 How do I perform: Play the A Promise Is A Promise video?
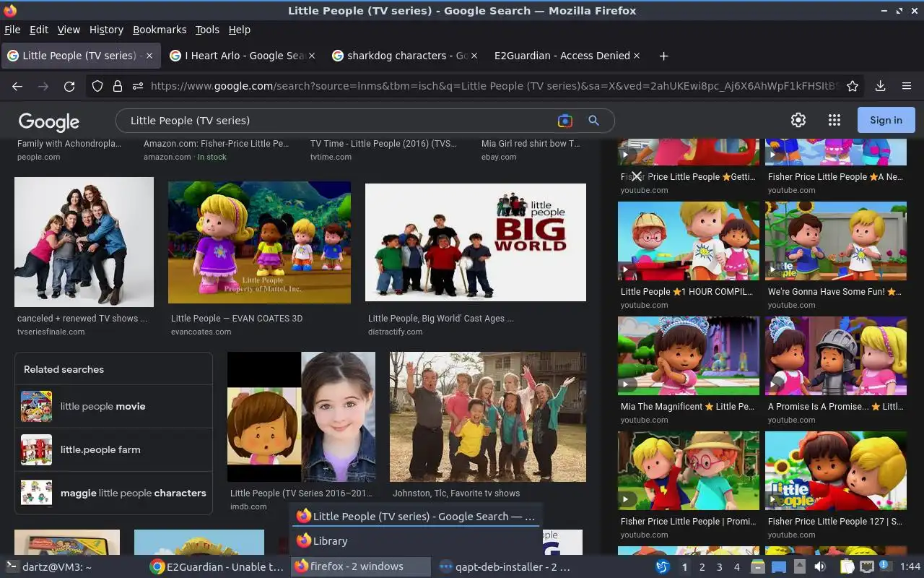(x=836, y=355)
